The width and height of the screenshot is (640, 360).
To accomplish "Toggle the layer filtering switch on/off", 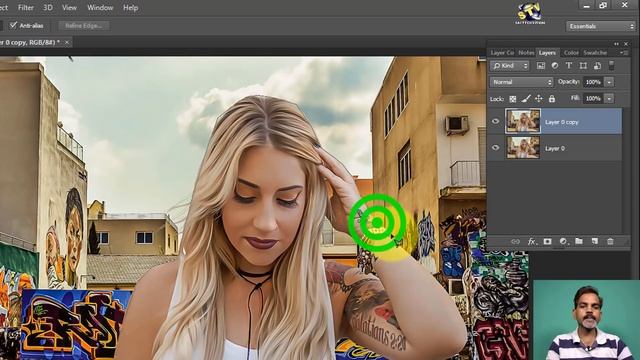I will 611,66.
